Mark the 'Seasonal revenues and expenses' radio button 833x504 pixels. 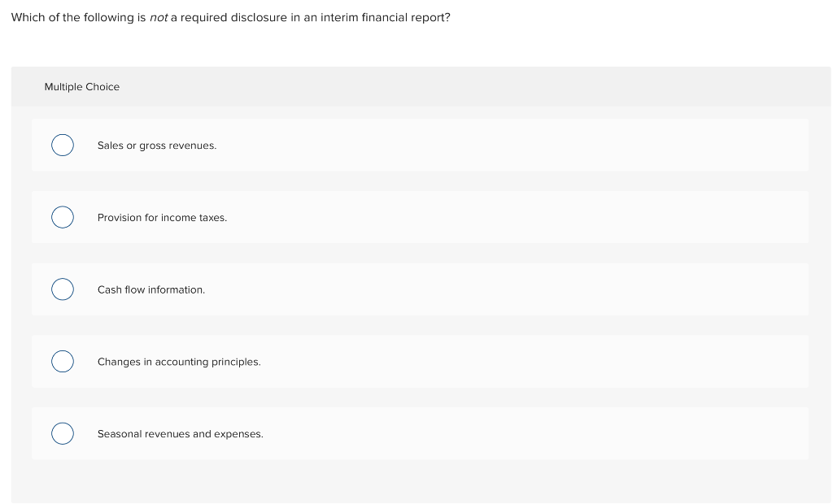(x=63, y=434)
